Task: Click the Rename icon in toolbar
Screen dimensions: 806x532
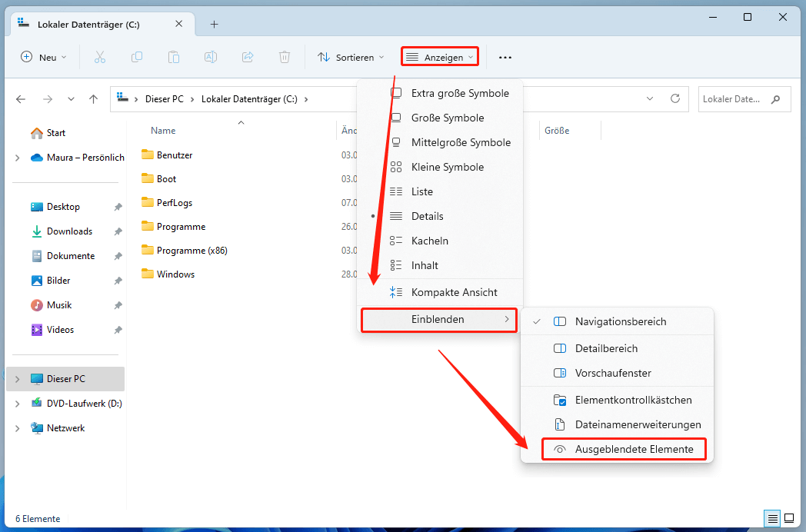Action: [x=211, y=57]
